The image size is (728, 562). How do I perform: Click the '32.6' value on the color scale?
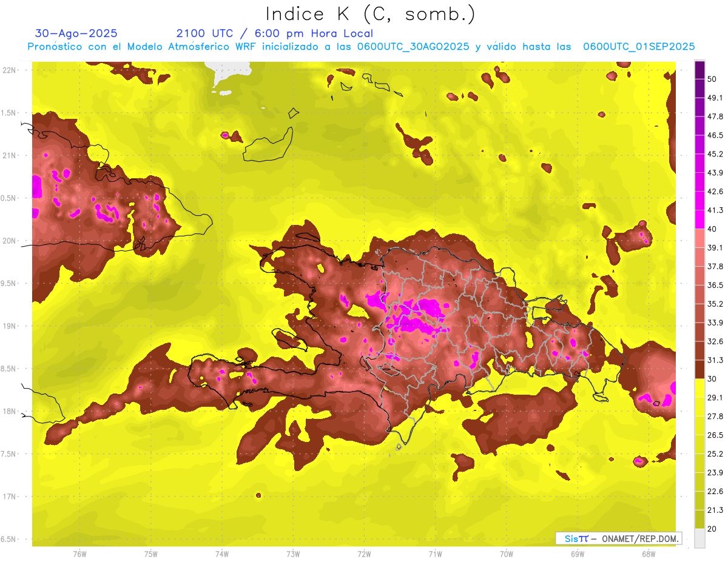[x=715, y=341]
